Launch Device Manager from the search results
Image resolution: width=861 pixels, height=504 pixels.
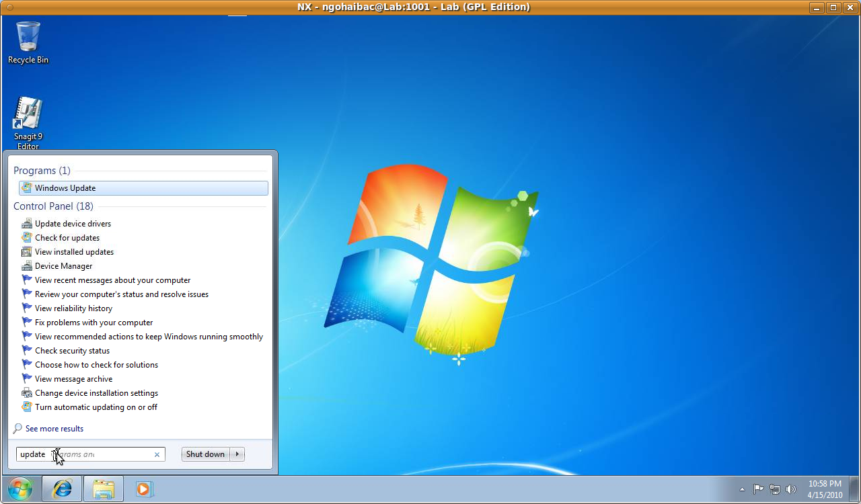63,266
